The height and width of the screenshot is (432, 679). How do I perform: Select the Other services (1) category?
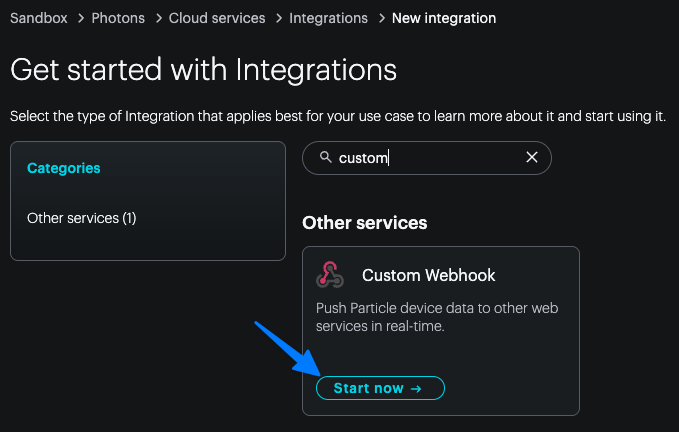(81, 218)
